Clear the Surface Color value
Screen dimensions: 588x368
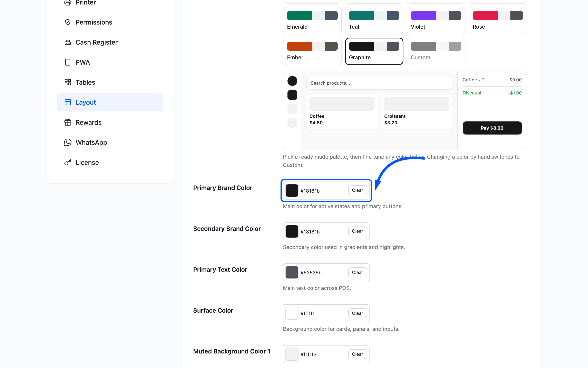[357, 313]
